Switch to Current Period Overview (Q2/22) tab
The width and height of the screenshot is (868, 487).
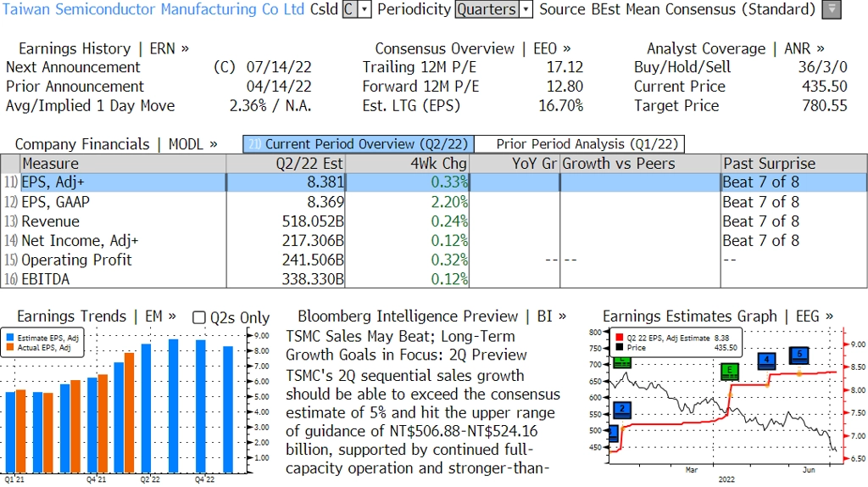(x=359, y=144)
